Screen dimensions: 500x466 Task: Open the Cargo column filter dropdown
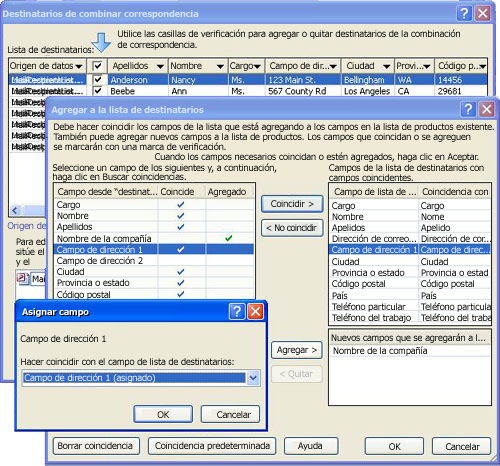tap(257, 66)
